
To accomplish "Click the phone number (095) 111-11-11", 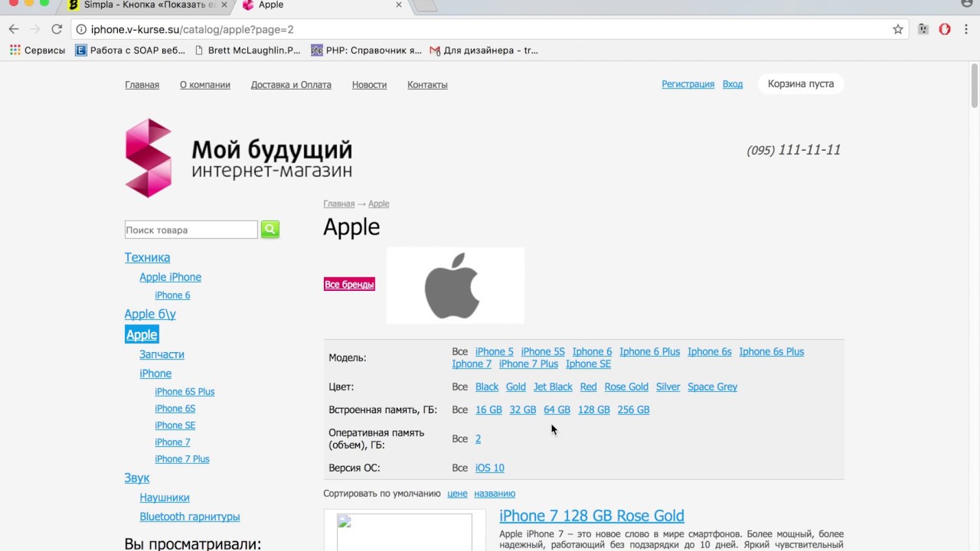I will click(793, 150).
